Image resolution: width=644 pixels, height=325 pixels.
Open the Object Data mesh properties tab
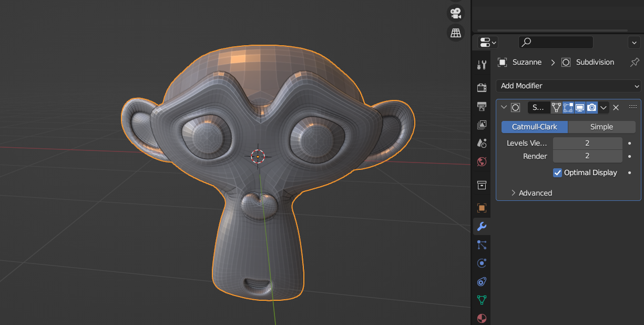click(482, 300)
